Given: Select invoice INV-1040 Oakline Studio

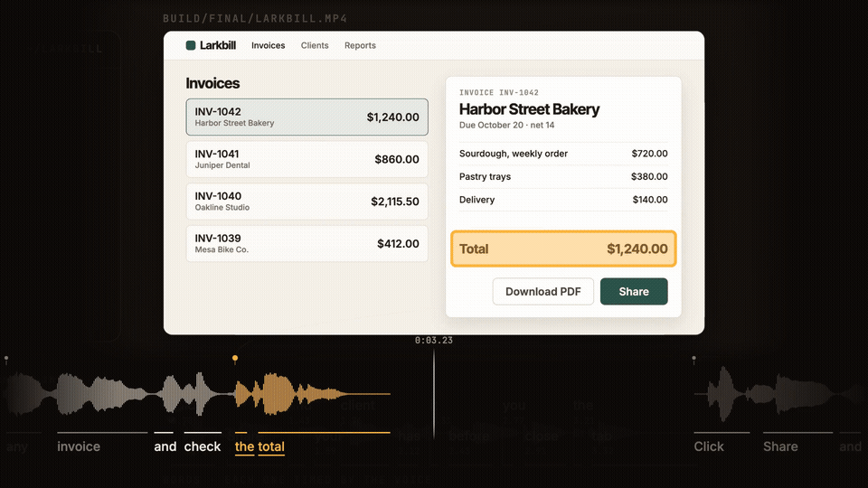Looking at the screenshot, I should (x=307, y=202).
